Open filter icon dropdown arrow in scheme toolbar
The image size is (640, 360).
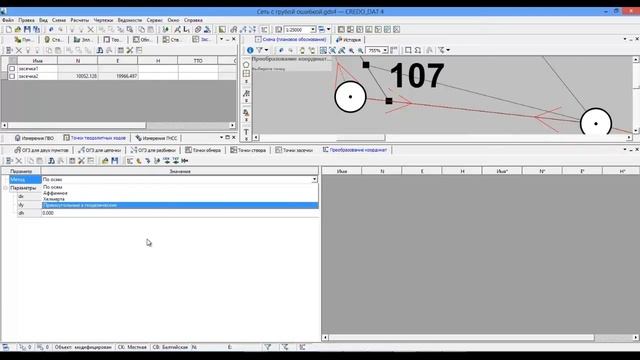point(267,50)
